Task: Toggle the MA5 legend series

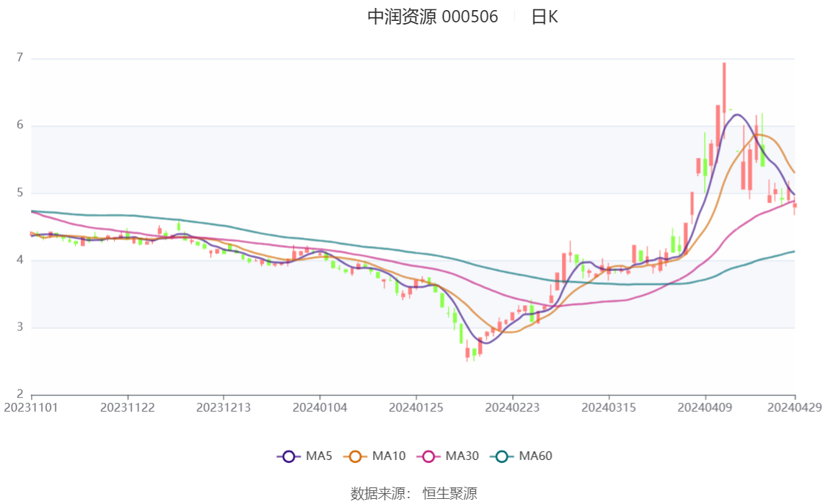Action: pyautogui.click(x=304, y=456)
